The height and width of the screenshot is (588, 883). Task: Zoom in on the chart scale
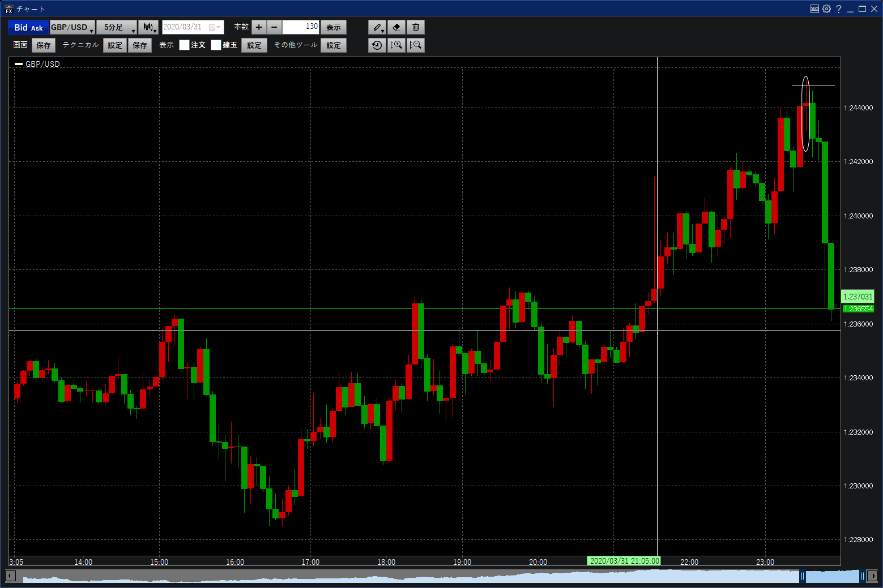tap(396, 45)
